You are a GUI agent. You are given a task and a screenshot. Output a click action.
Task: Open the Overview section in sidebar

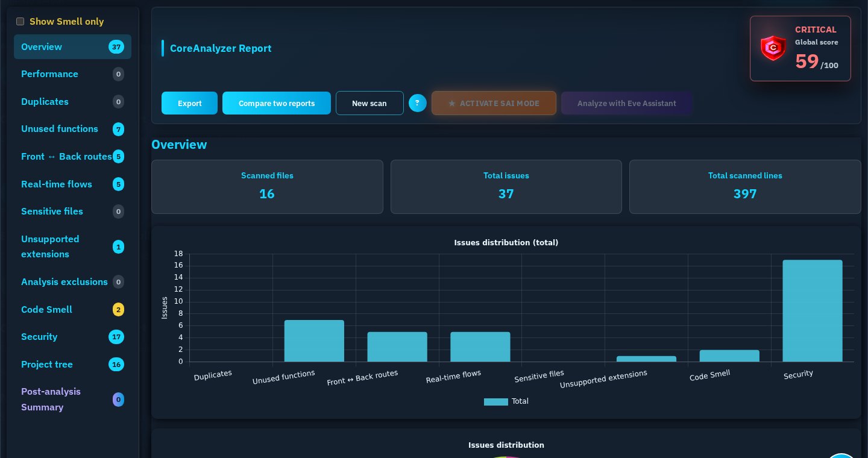pos(72,47)
